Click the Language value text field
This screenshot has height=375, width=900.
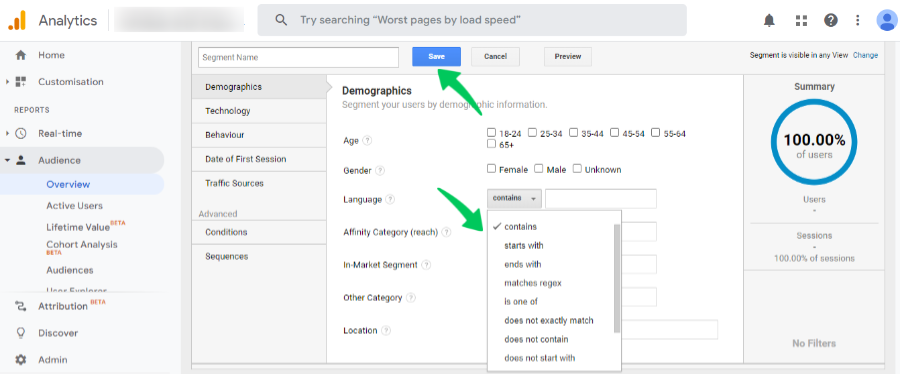click(601, 199)
